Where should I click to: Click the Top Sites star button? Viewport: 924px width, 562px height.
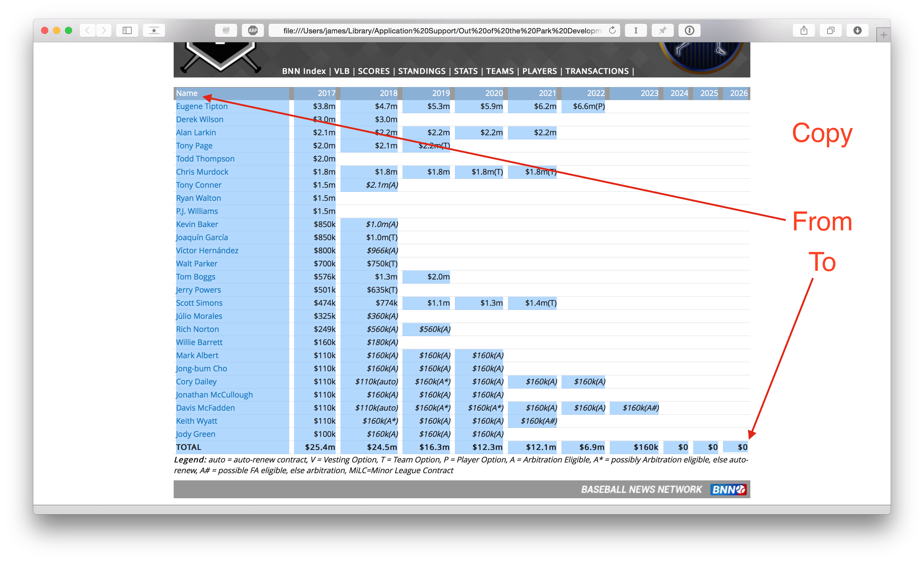click(x=154, y=30)
